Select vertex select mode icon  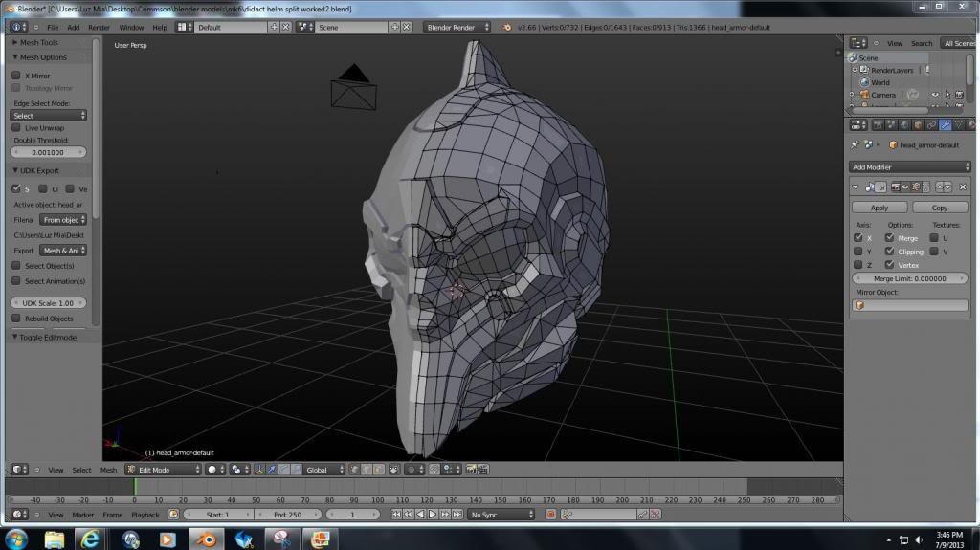pos(354,470)
